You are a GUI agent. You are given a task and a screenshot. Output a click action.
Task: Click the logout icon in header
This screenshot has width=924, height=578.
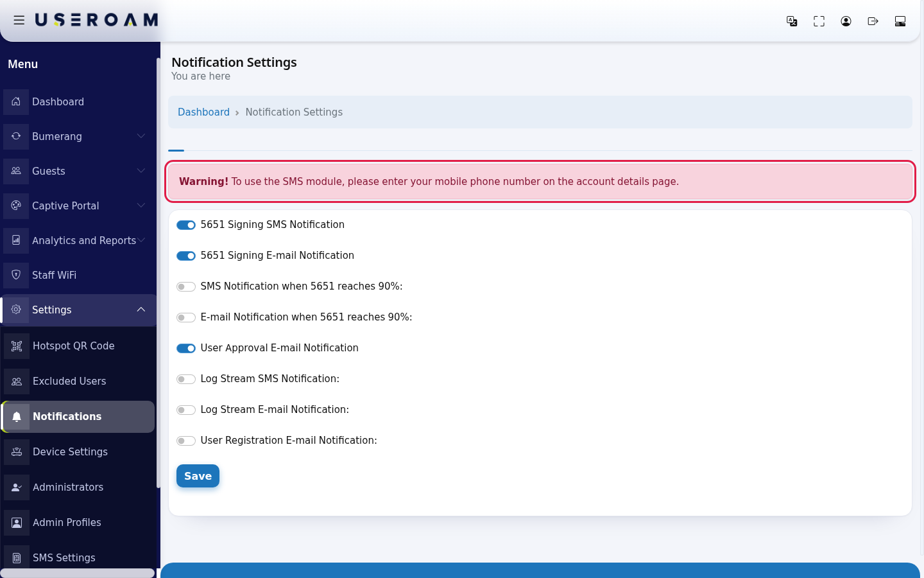(873, 21)
